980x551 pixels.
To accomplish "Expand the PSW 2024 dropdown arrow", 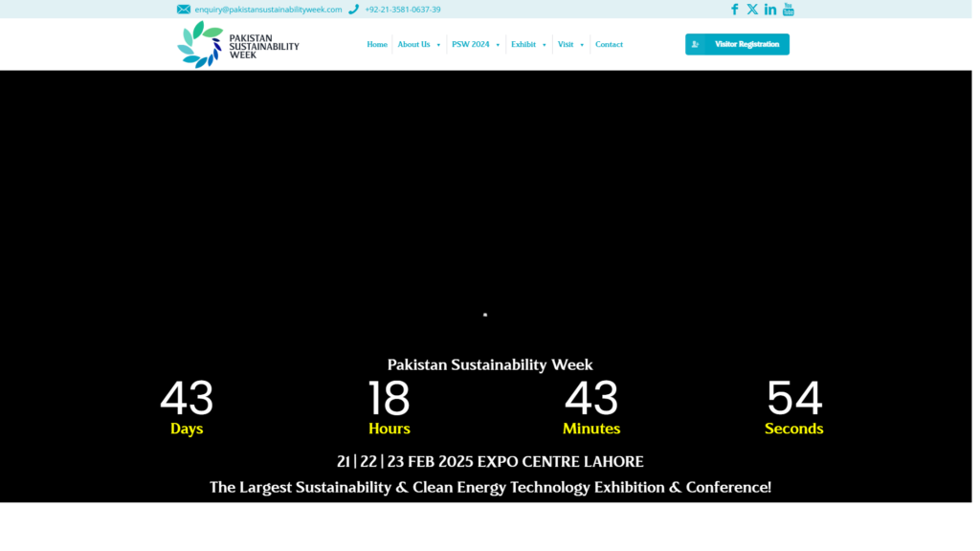I will click(498, 45).
